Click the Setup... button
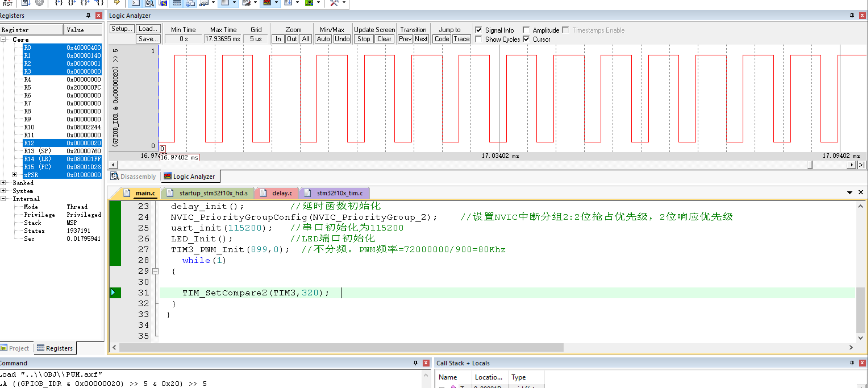This screenshot has height=388, width=868. [122, 29]
